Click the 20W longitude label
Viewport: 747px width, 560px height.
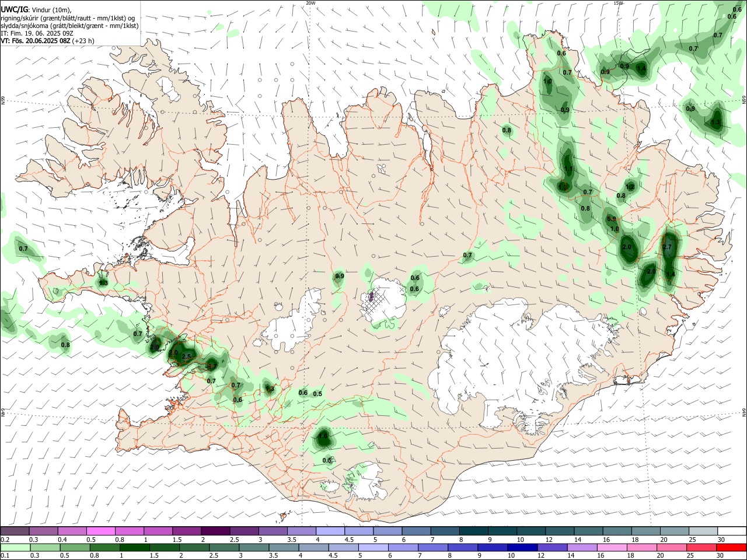tap(311, 3)
